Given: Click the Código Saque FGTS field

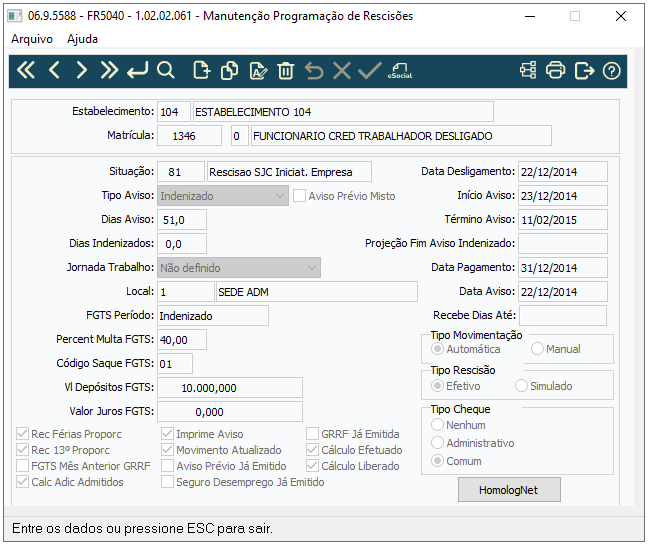Looking at the screenshot, I should [x=175, y=364].
